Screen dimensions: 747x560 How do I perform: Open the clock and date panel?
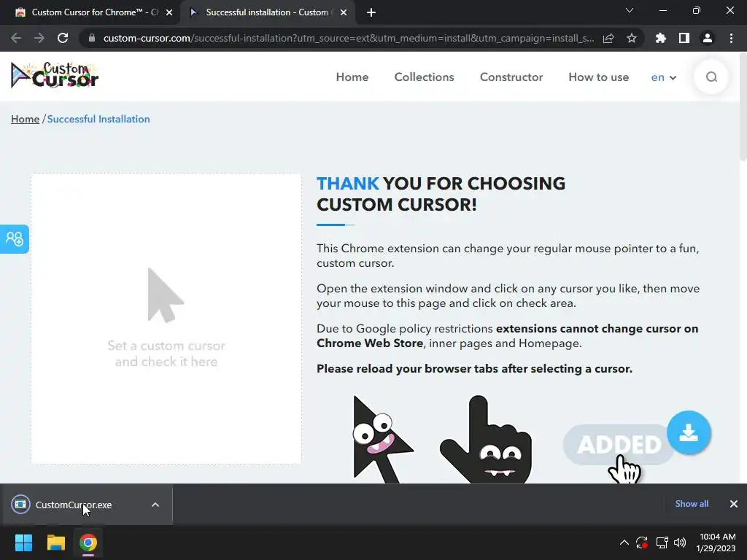tap(716, 542)
